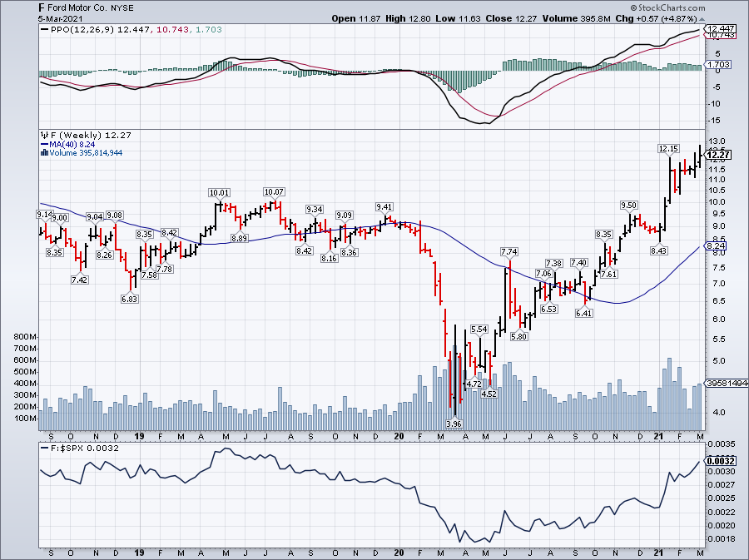749x560 pixels.
Task: Click the 5.80 low price label
Action: [518, 336]
